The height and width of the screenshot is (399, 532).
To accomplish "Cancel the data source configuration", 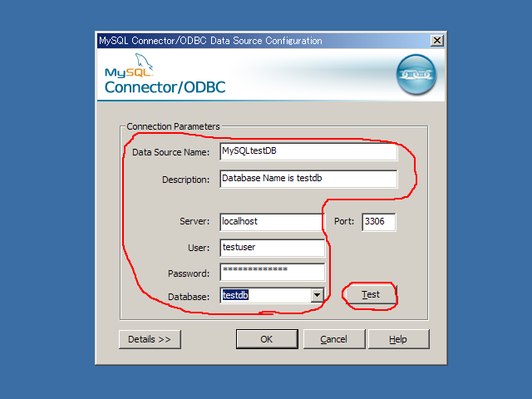I will 334,339.
